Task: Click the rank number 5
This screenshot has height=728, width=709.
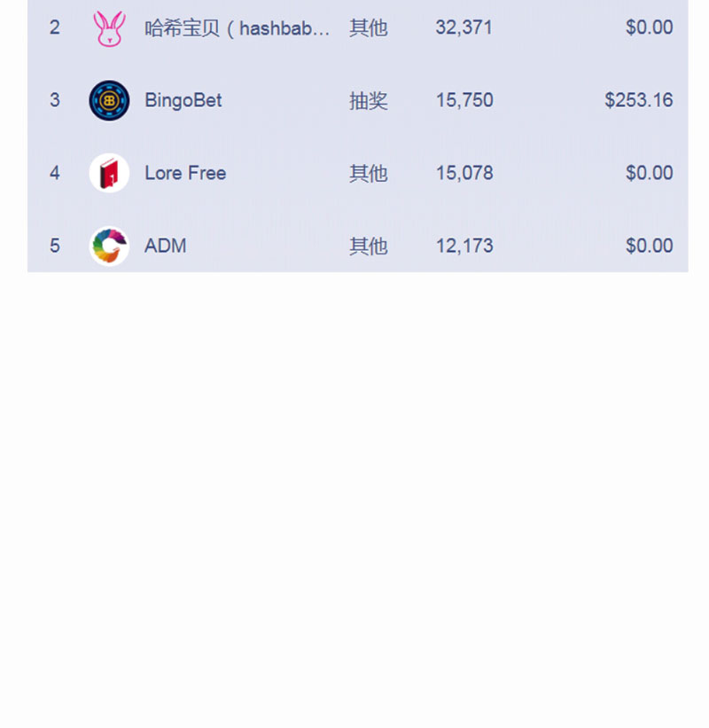Action: [55, 246]
